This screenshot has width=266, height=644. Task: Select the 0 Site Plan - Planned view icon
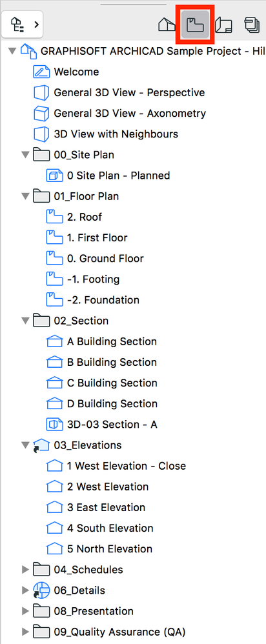[55, 176]
